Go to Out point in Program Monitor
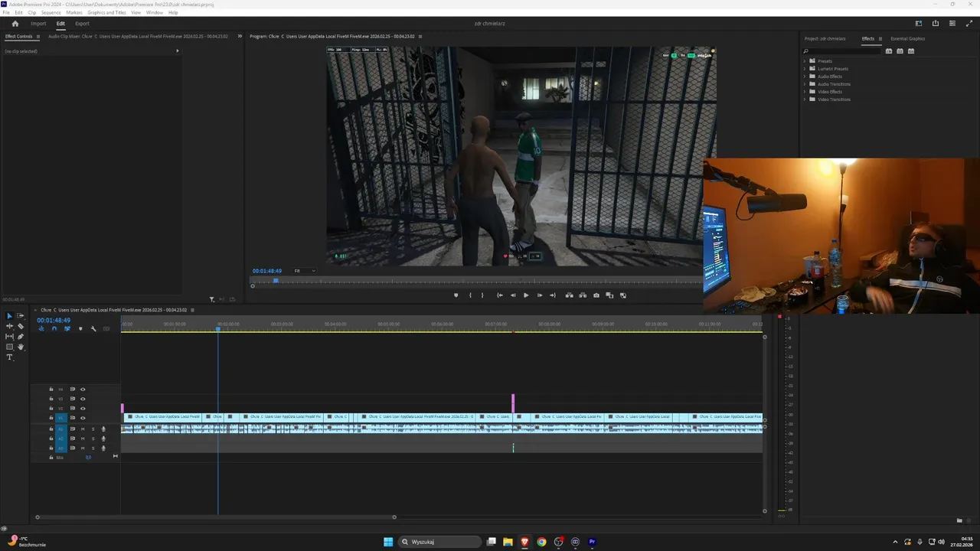 point(552,295)
